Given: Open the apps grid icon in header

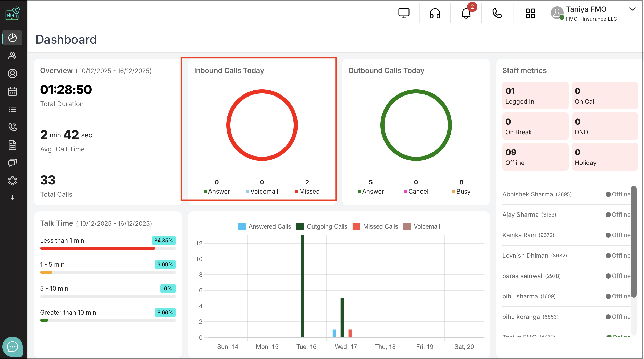Looking at the screenshot, I should tap(530, 13).
